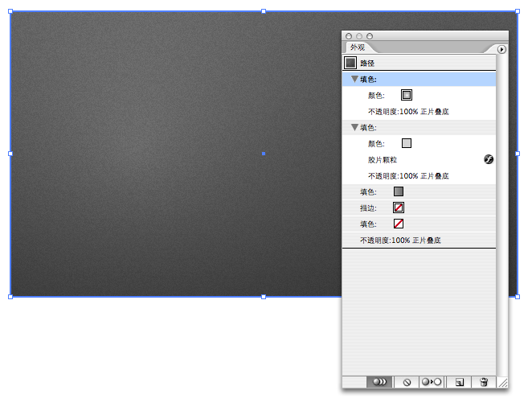532x407 pixels.
Task: Click the trash Delete Selected Item icon
Action: (484, 382)
